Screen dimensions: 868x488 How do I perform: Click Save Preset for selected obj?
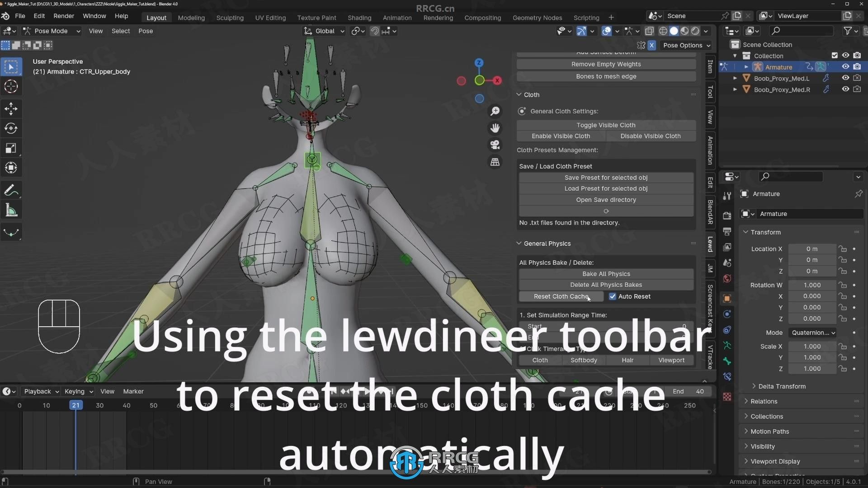click(606, 178)
